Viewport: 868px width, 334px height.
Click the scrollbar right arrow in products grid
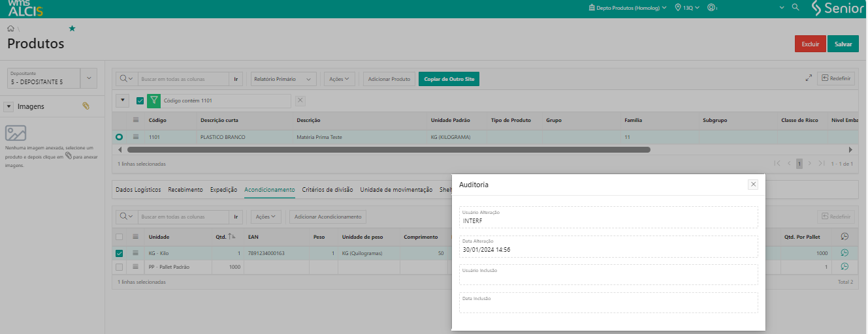point(850,149)
